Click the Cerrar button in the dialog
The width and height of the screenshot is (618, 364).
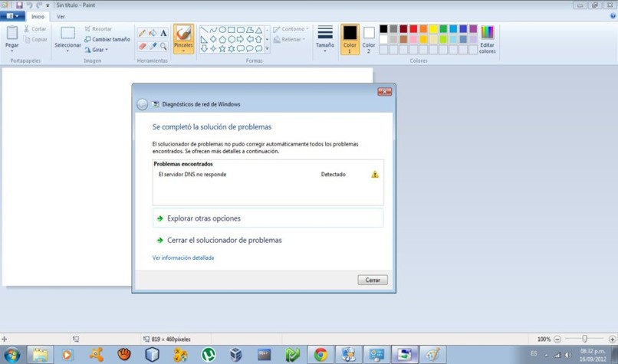(373, 280)
